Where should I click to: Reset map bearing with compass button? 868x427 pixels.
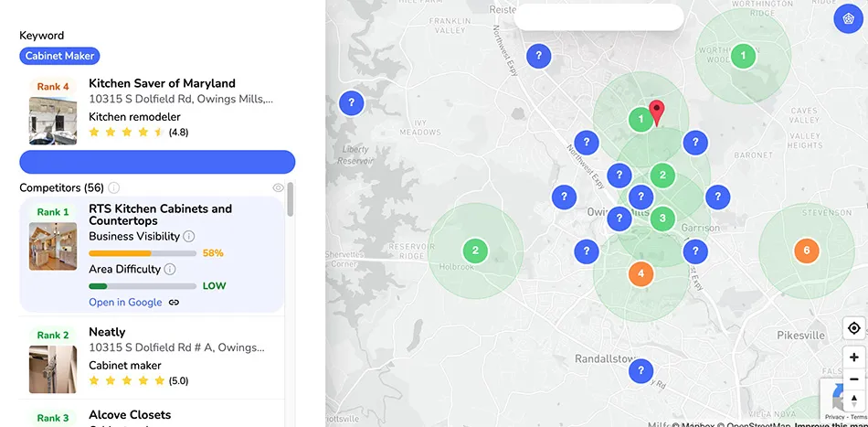click(x=853, y=401)
